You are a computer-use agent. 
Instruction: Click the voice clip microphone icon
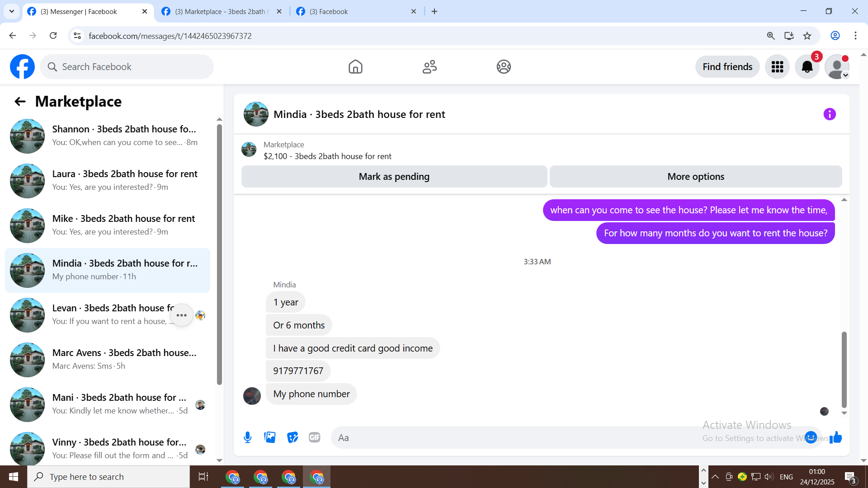[247, 437]
